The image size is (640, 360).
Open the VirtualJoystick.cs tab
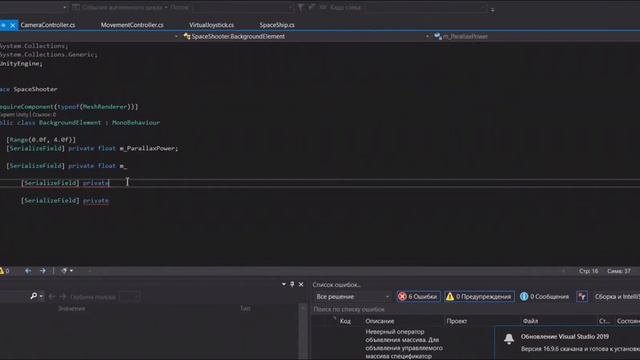pyautogui.click(x=211, y=25)
